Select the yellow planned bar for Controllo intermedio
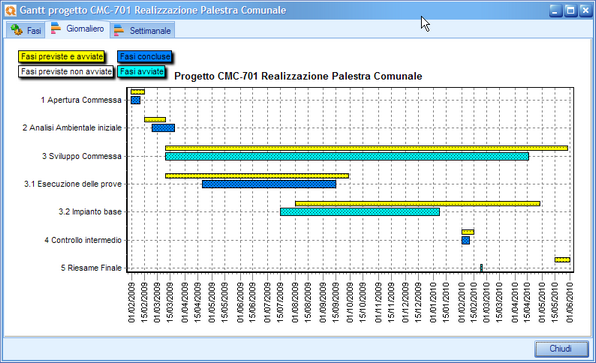 [x=468, y=232]
